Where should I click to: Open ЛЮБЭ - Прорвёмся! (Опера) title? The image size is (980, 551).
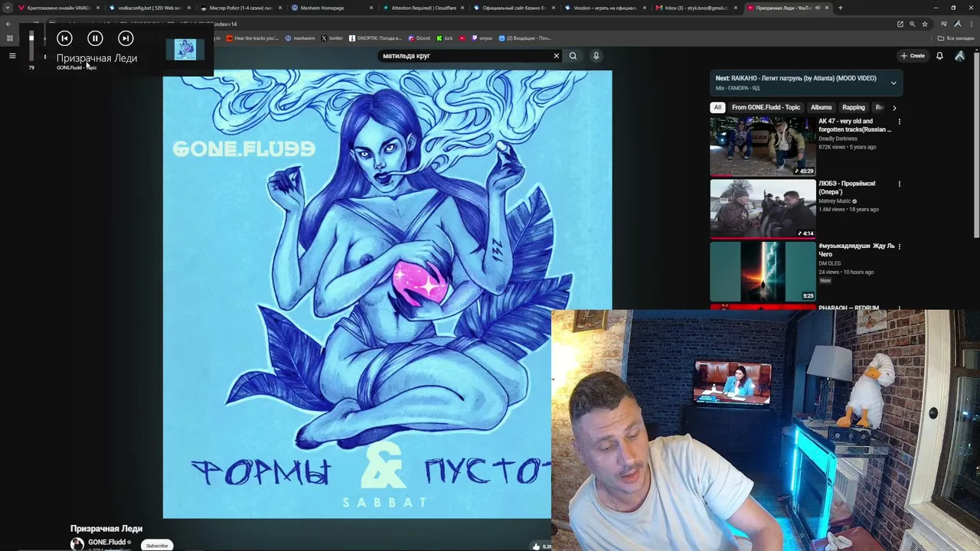847,188
